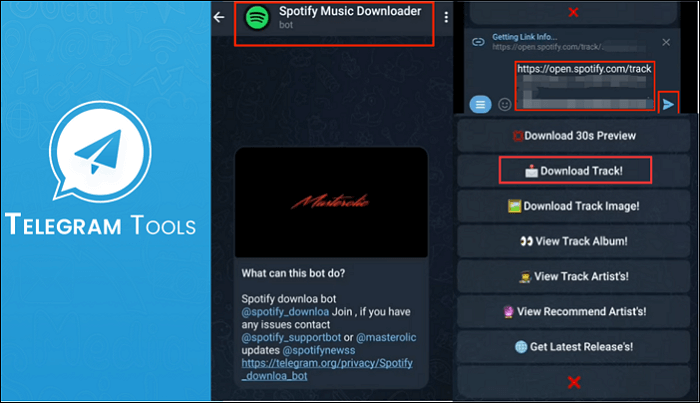Screen dimensions: 700x403
Task: Click Get Latest Release's! button
Action: [x=573, y=346]
